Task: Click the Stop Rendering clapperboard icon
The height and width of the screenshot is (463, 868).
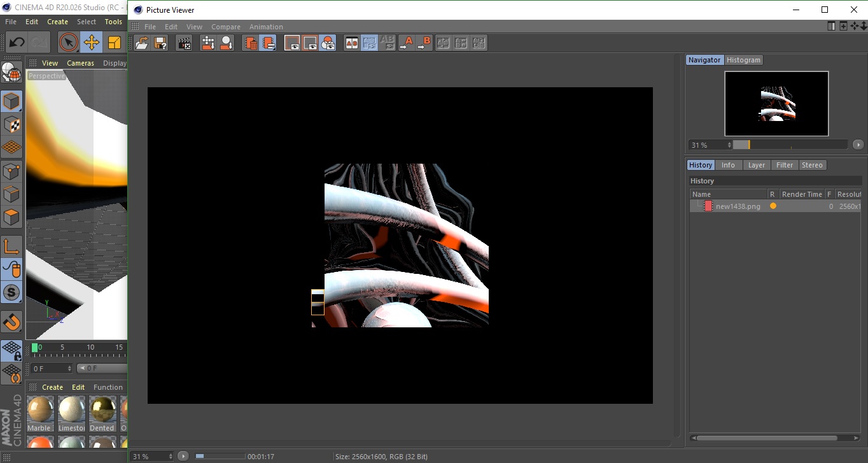Action: 184,43
